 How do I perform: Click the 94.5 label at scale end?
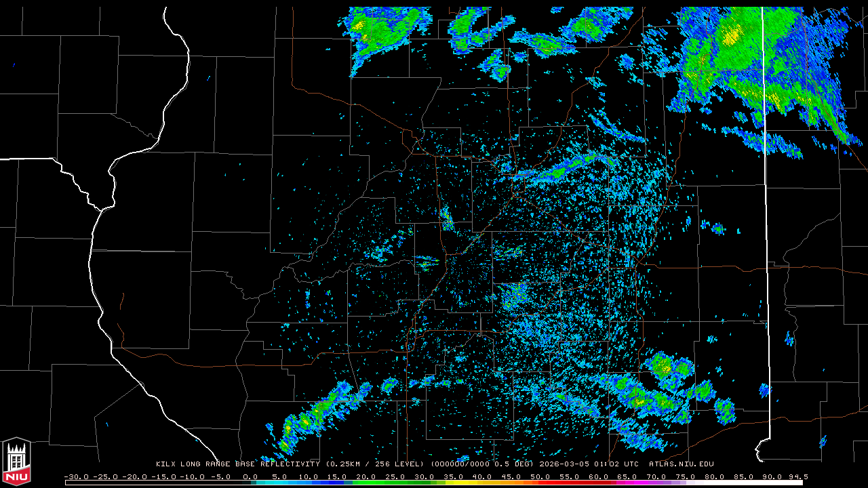797,476
